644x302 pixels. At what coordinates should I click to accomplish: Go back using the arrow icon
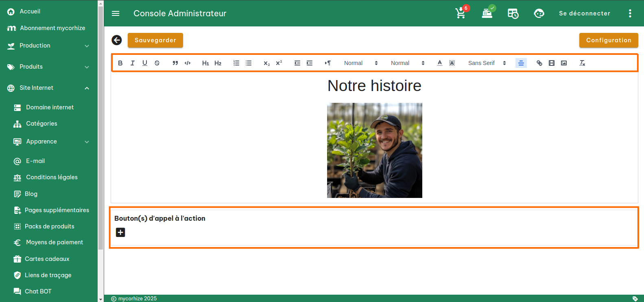(117, 40)
